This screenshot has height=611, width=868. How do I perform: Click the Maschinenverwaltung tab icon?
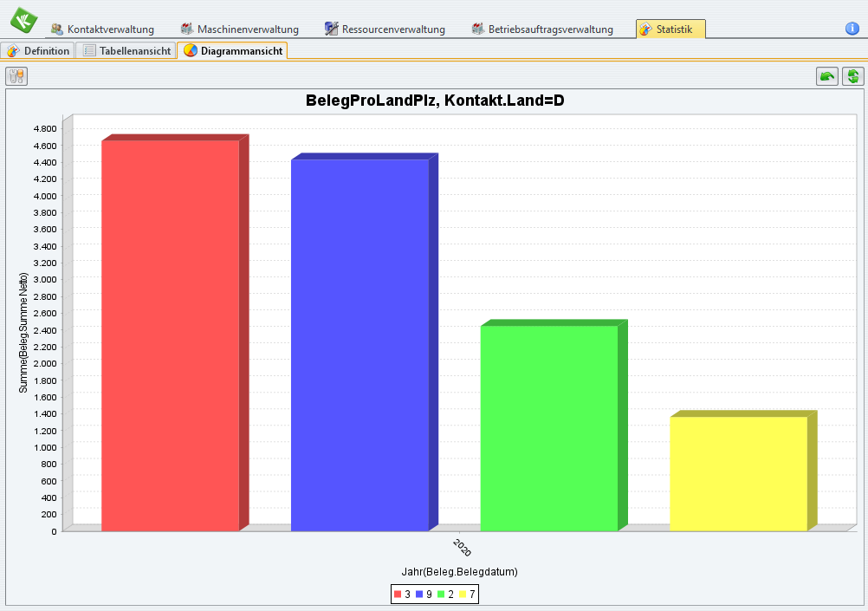tap(187, 29)
